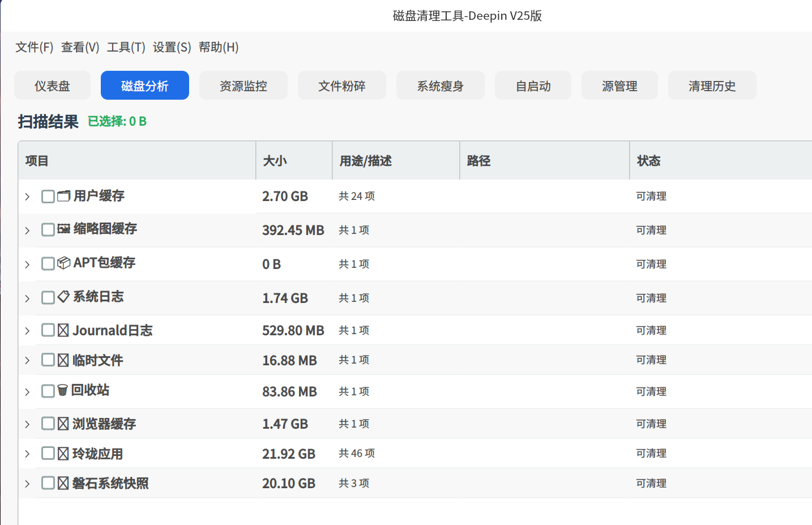Image resolution: width=812 pixels, height=525 pixels.
Task: Expand the Journald日志 row
Action: pos(27,331)
